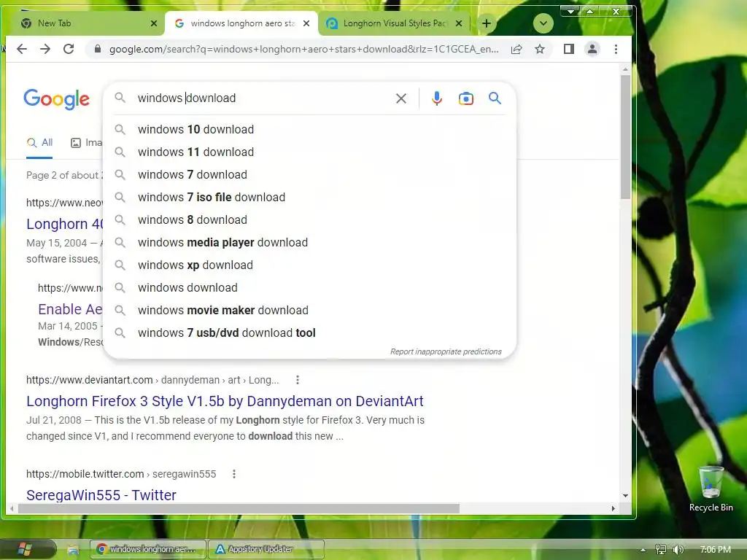
Task: Open the Chrome profile avatar
Action: click(592, 49)
